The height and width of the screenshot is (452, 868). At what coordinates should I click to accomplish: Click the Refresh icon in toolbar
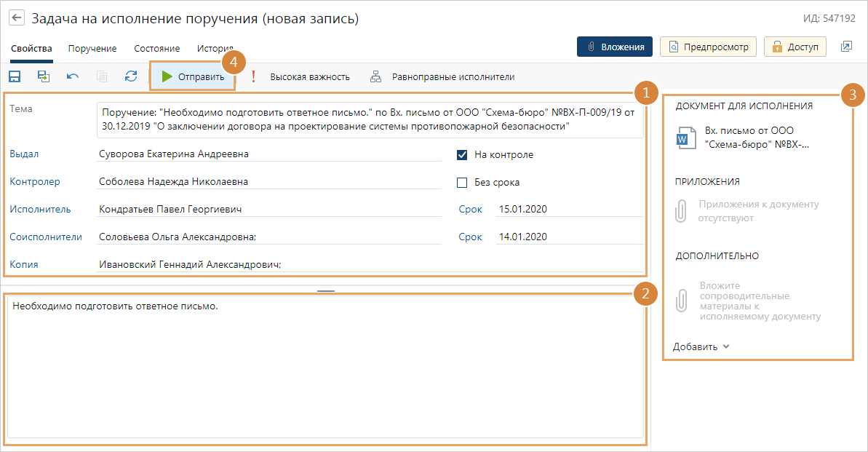coord(131,76)
